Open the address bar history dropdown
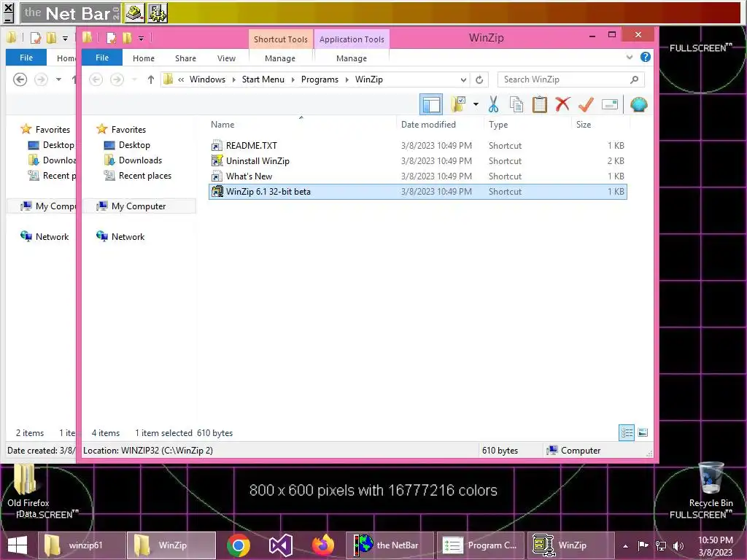 [463, 79]
